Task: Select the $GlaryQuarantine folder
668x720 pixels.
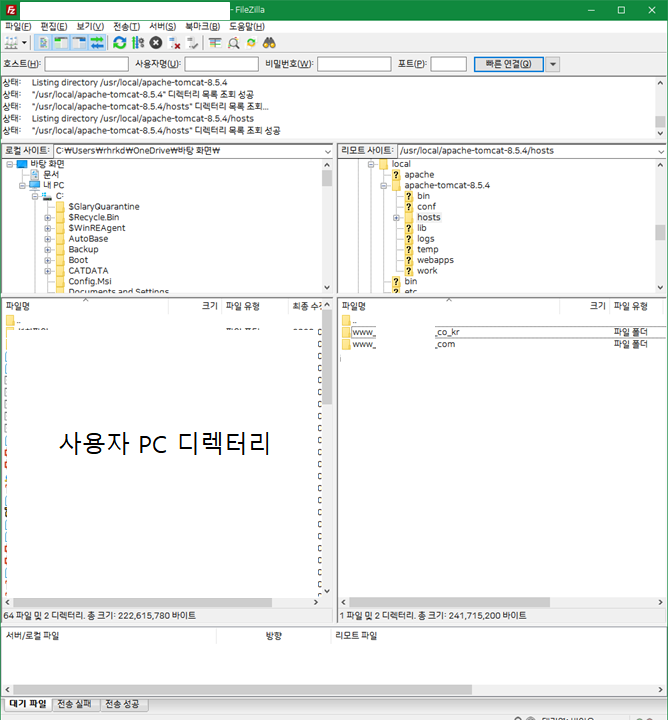Action: click(104, 207)
